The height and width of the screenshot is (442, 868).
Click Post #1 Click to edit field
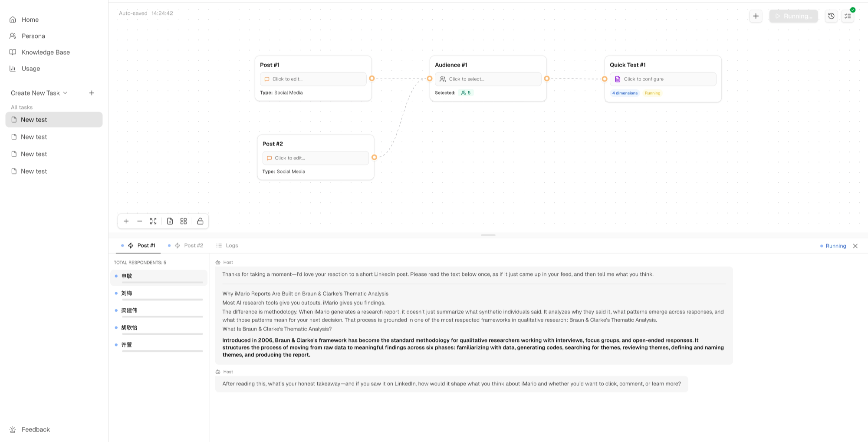(313, 79)
